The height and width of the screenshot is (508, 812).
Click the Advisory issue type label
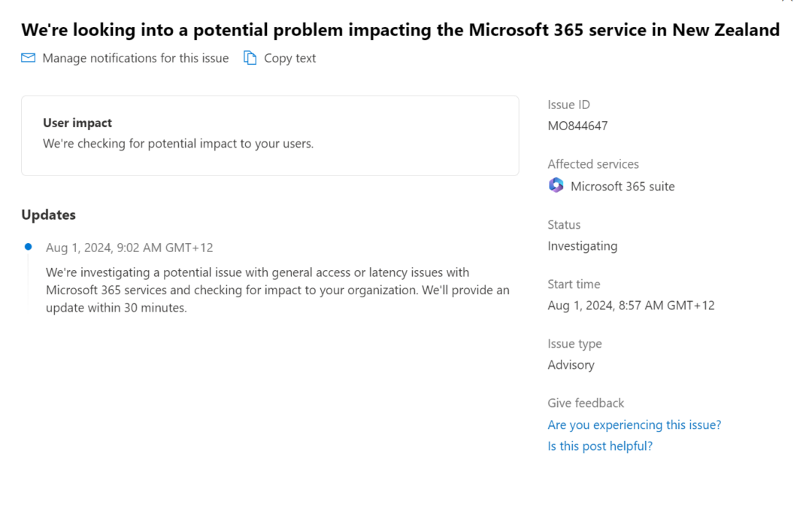coord(571,364)
